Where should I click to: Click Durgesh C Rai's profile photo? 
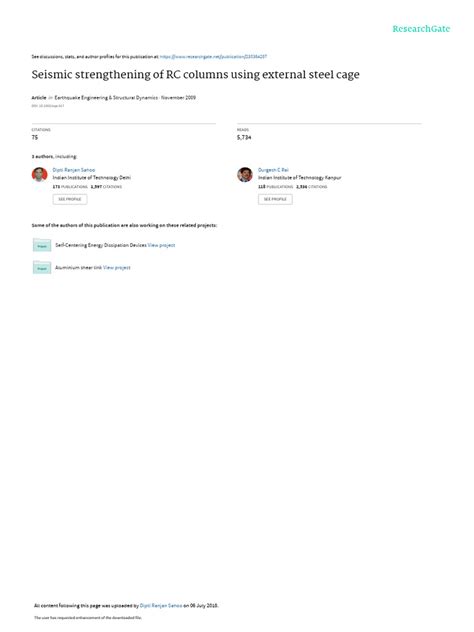pyautogui.click(x=245, y=175)
